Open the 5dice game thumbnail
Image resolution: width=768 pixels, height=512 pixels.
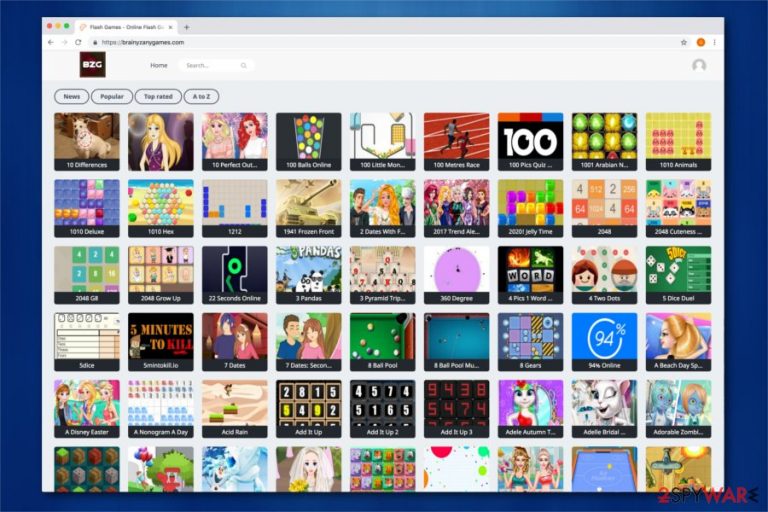pyautogui.click(x=87, y=342)
